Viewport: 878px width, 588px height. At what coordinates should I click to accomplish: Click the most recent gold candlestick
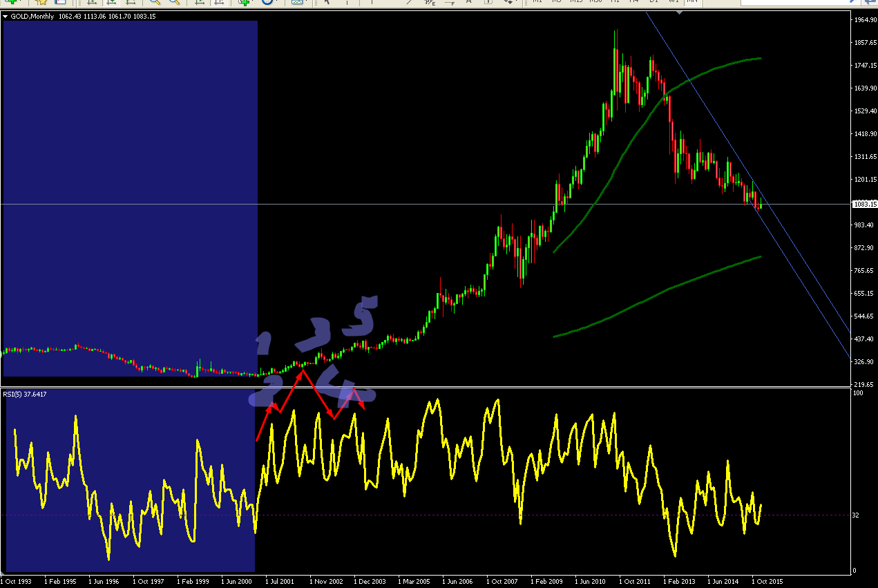coord(761,205)
